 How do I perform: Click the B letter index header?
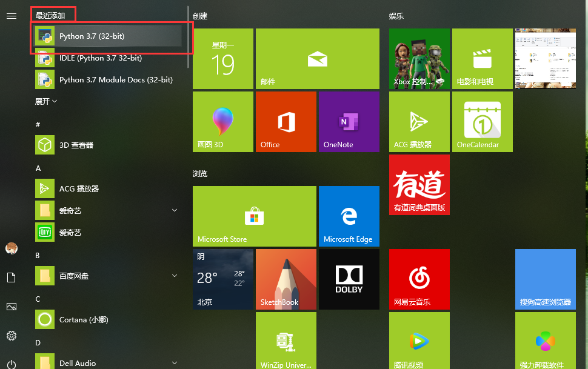tap(38, 255)
